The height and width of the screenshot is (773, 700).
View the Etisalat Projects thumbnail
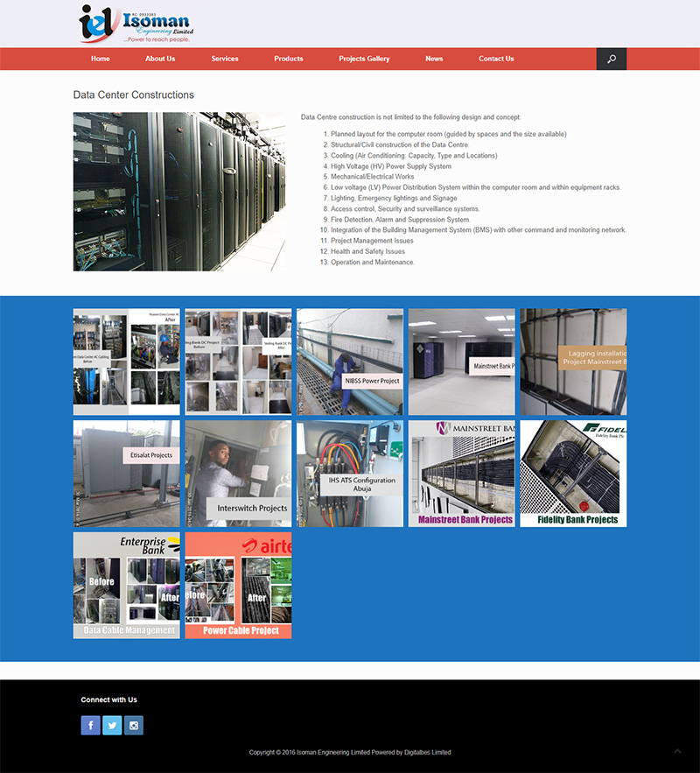(x=127, y=474)
